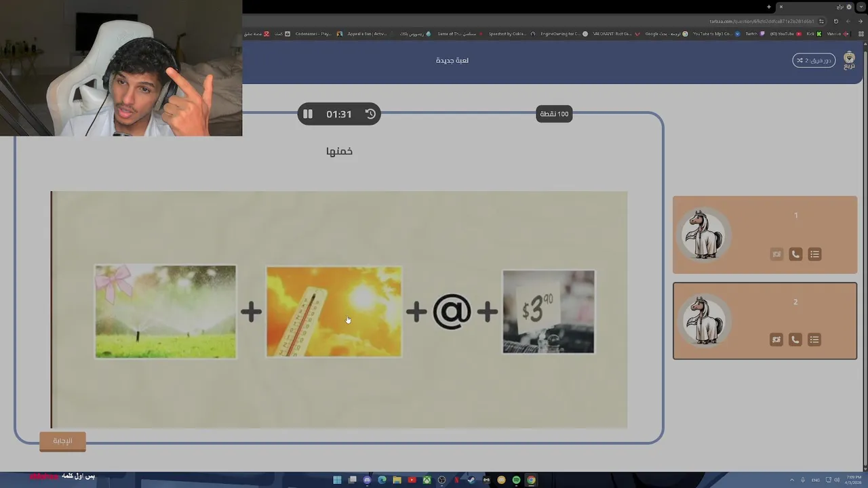Open Steam from the taskbar
Viewport: 868px width, 488px height.
point(471,480)
